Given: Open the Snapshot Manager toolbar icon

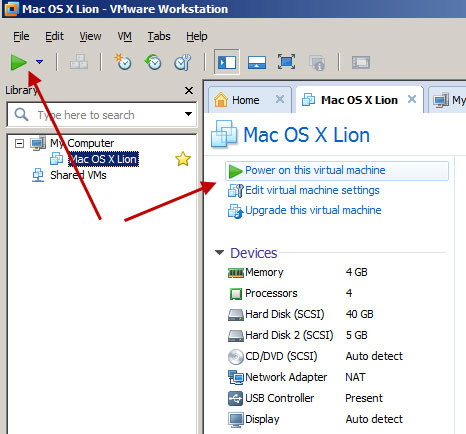Looking at the screenshot, I should pos(183,62).
